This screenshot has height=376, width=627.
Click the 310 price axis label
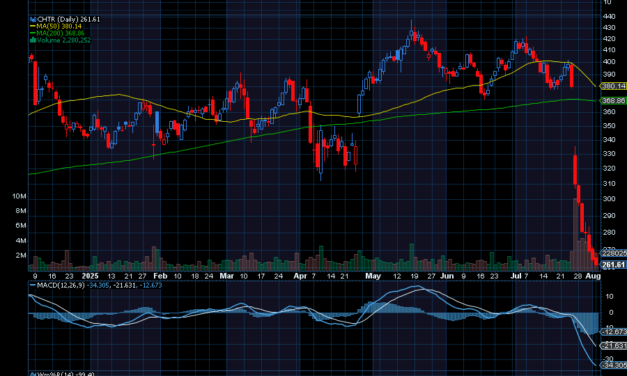[x=609, y=184]
